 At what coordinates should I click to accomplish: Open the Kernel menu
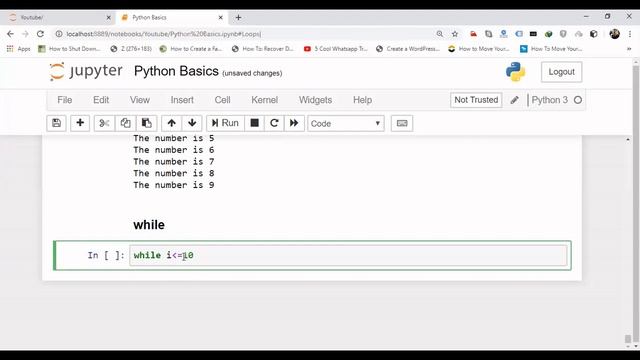tap(264, 100)
